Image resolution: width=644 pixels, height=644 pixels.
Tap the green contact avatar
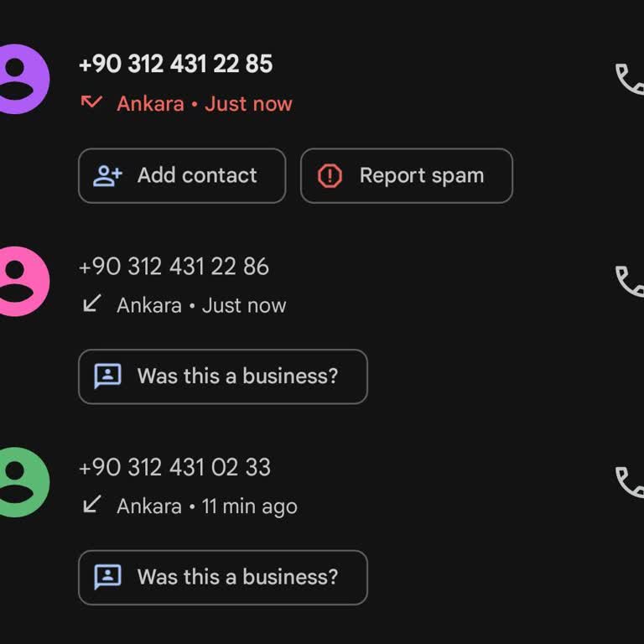click(18, 482)
